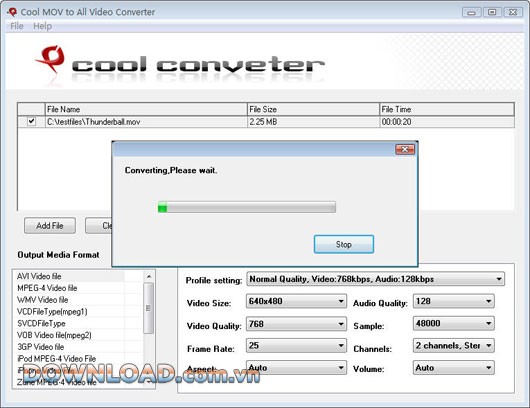Image resolution: width=530 pixels, height=408 pixels.
Task: Open the Help menu
Action: click(43, 26)
